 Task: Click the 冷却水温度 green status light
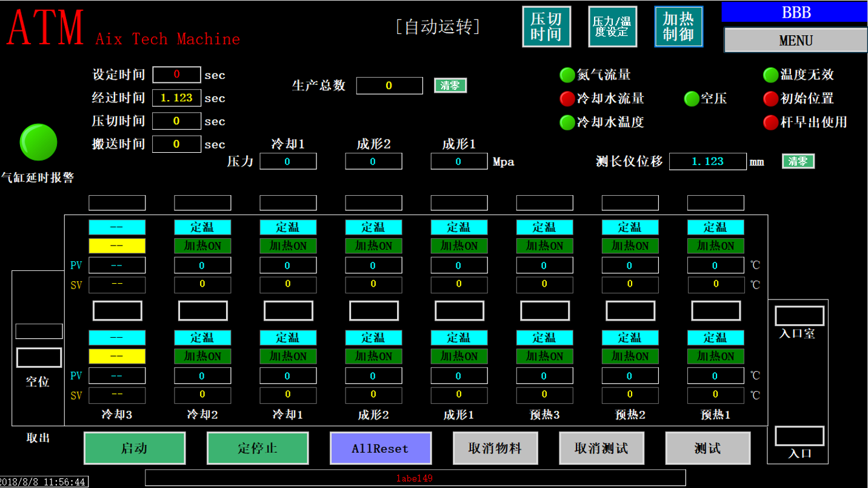(567, 122)
